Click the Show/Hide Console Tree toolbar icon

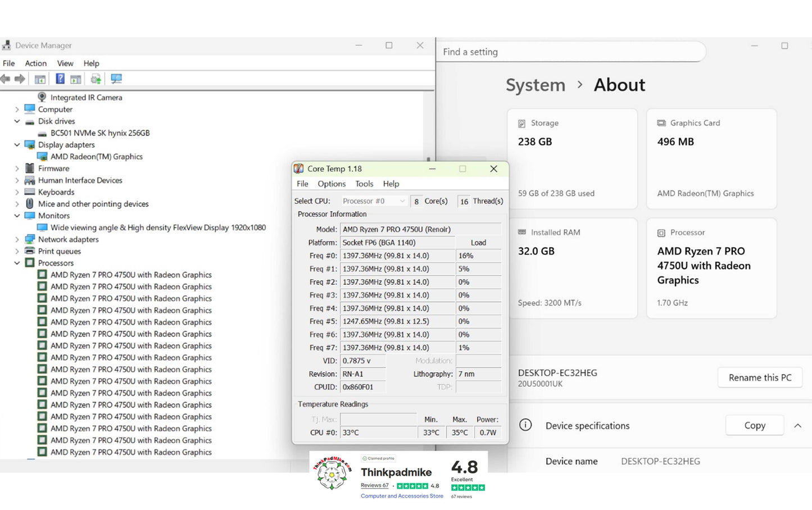pos(40,79)
